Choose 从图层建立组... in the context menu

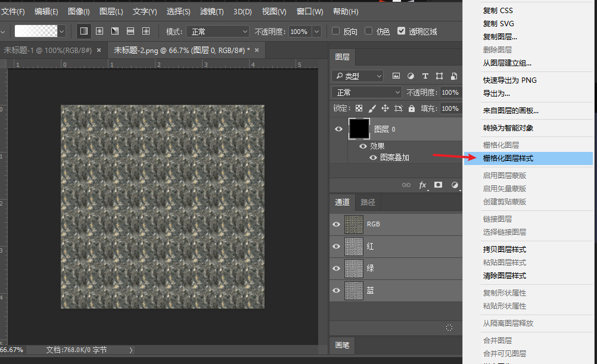pyautogui.click(x=528, y=63)
